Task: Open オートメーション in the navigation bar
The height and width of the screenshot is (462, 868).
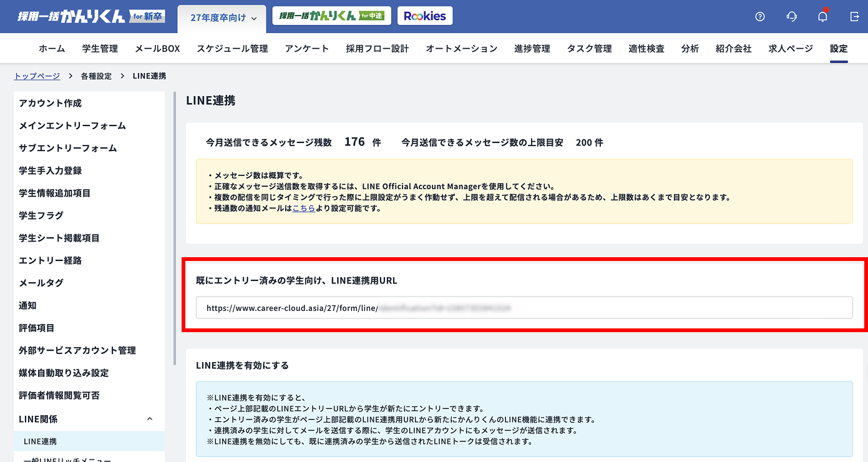Action: (x=461, y=49)
